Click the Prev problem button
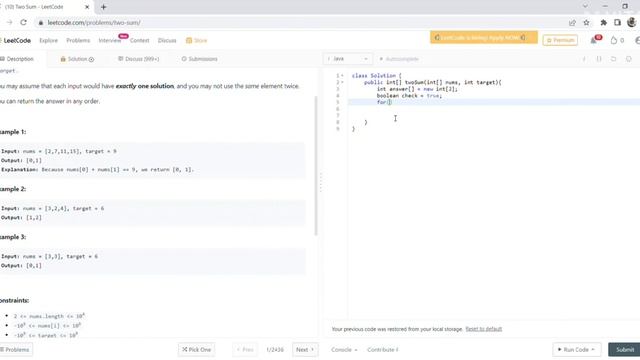The width and height of the screenshot is (640, 360). point(245,350)
